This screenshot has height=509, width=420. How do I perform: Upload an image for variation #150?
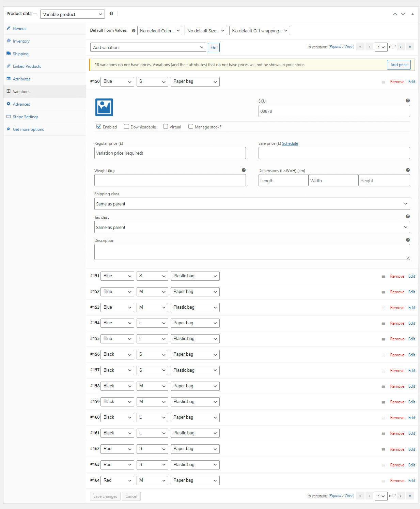104,107
